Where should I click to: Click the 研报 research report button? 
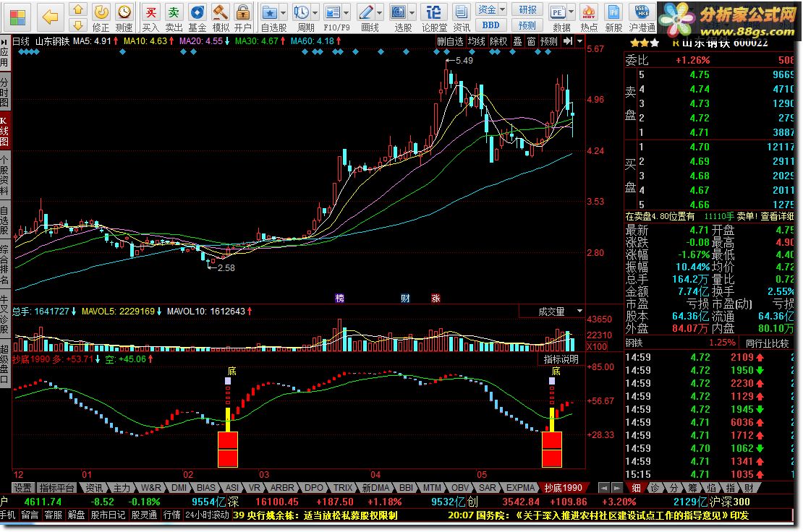click(527, 9)
